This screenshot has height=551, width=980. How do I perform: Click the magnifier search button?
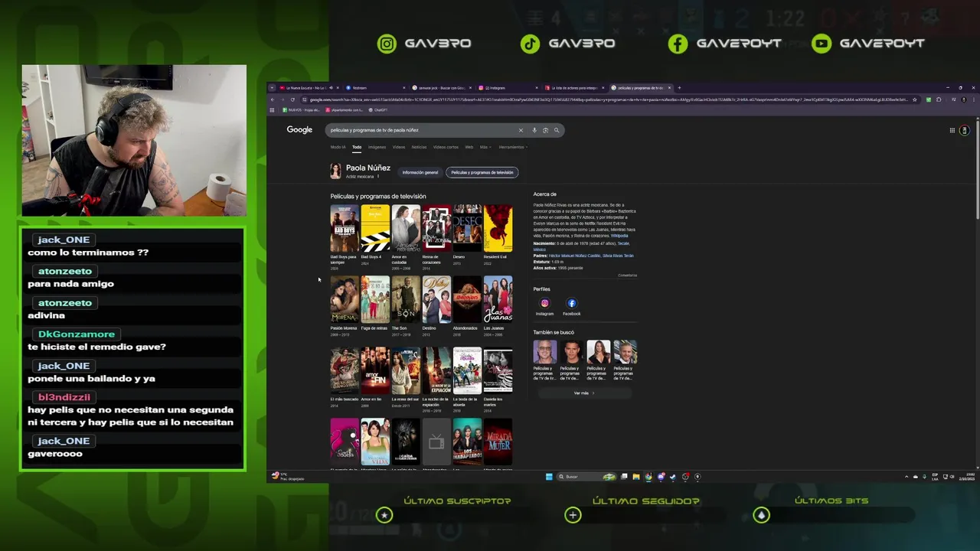click(x=557, y=130)
